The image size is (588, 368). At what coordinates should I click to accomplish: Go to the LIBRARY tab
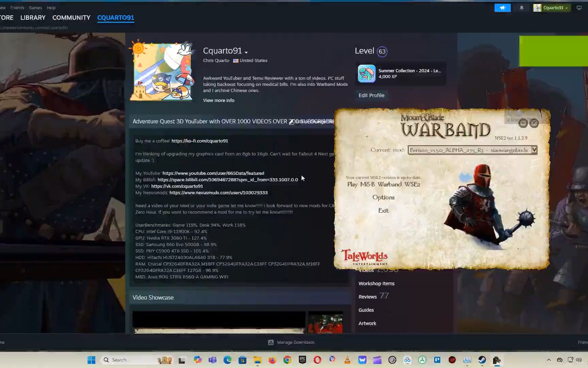pyautogui.click(x=33, y=17)
